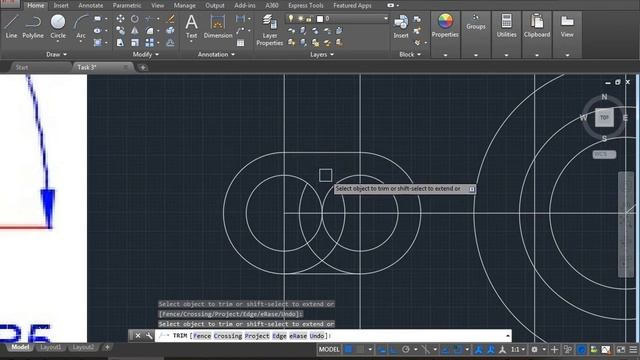Click the Erase tool icon
The width and height of the screenshot is (640, 360).
coord(171,19)
